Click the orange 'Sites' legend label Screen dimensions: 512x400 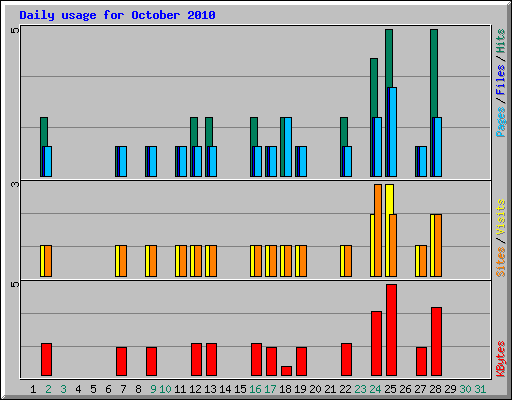[x=500, y=262]
